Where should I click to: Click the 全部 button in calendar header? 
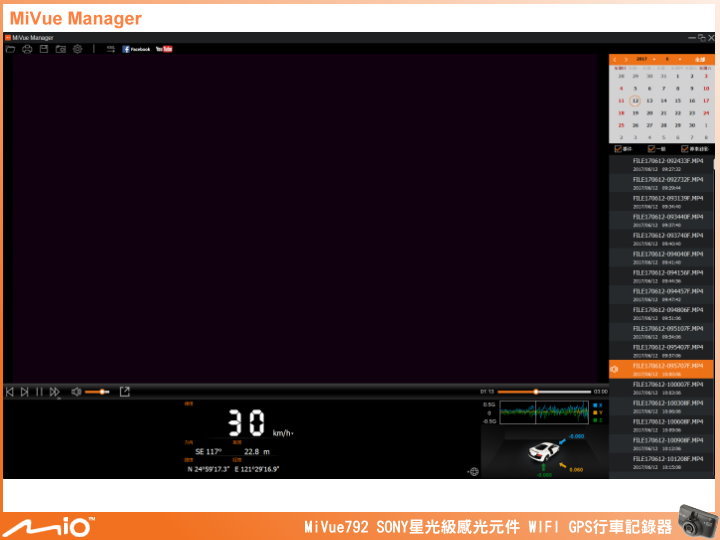[700, 59]
